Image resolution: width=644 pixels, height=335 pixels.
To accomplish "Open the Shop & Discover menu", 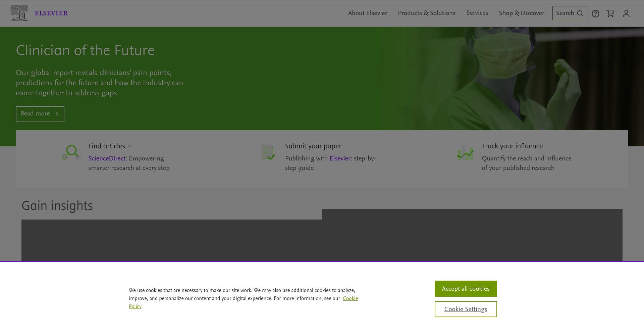I will coord(522,13).
